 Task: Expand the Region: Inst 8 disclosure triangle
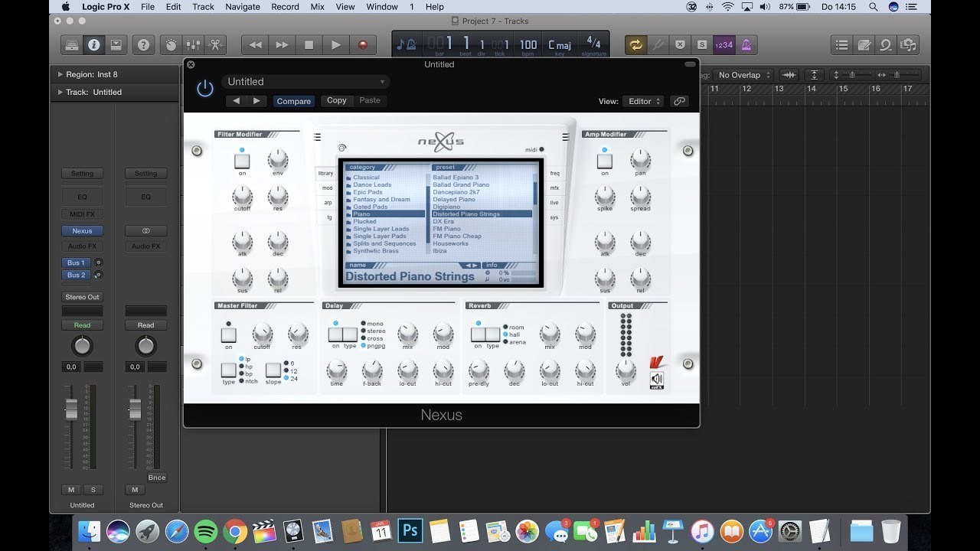point(60,74)
